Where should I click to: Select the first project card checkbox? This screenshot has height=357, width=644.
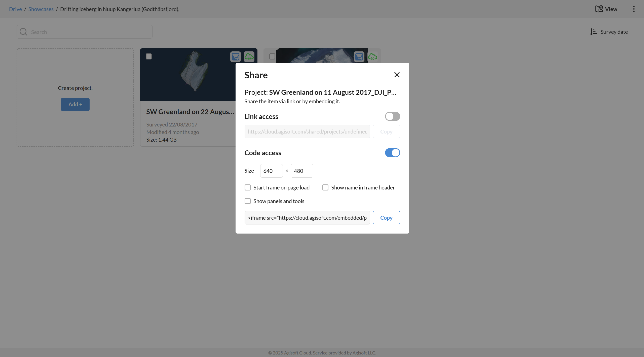149,56
